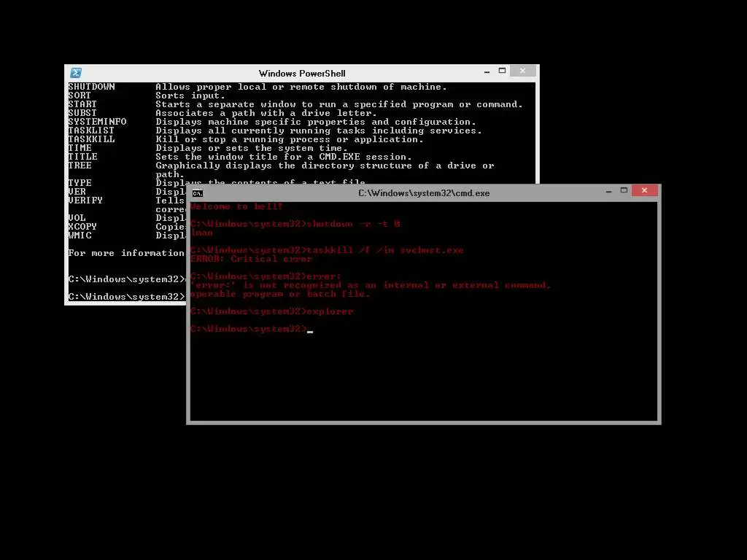Click 'Sets the window title for a CMD.EXE session' text

[284, 157]
